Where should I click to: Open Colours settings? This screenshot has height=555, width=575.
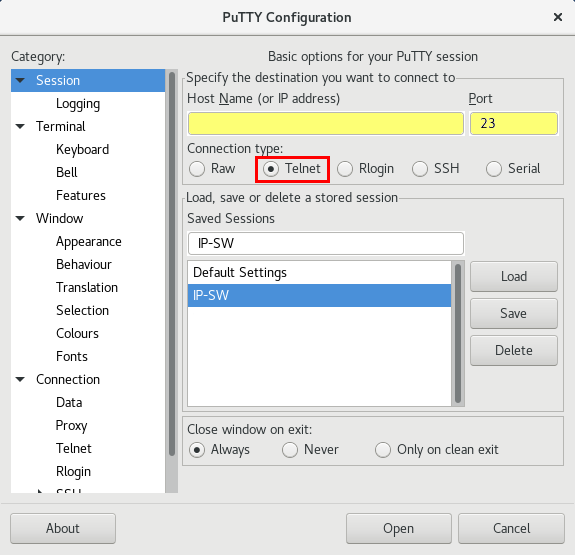[x=77, y=333]
